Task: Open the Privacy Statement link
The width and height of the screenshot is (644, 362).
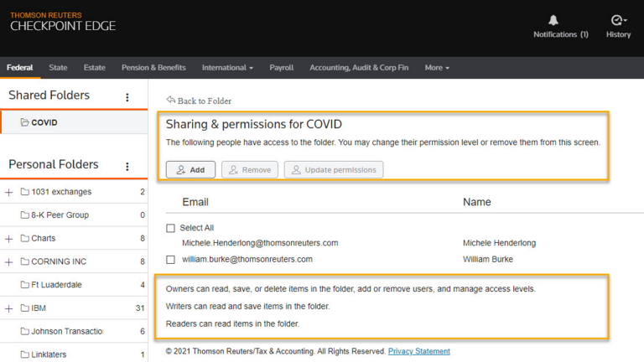Action: (x=418, y=351)
